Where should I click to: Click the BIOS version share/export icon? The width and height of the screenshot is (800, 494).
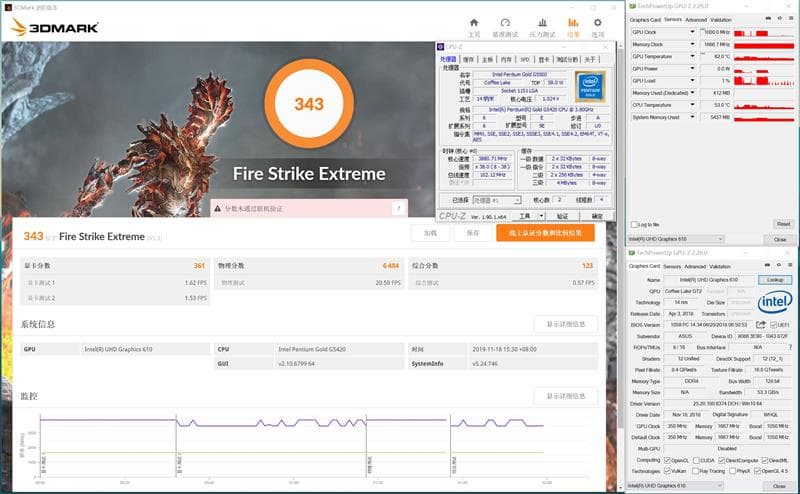[x=760, y=325]
